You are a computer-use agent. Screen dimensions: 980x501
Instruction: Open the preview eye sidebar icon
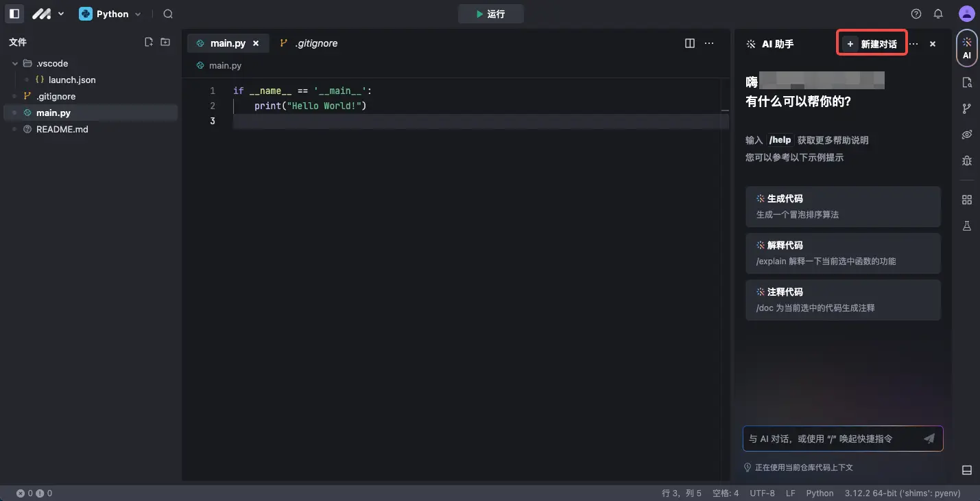pyautogui.click(x=967, y=135)
